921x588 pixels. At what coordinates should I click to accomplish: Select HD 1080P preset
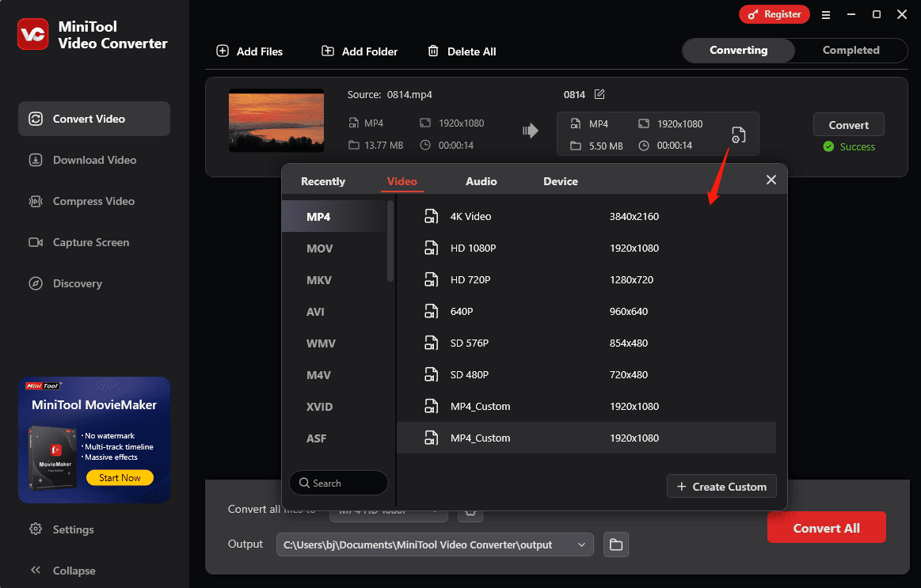pos(586,248)
